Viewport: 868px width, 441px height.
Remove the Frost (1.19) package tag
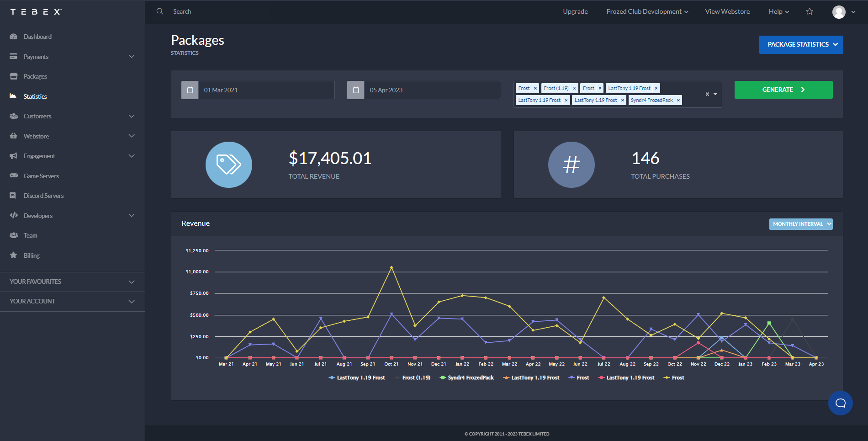point(574,88)
